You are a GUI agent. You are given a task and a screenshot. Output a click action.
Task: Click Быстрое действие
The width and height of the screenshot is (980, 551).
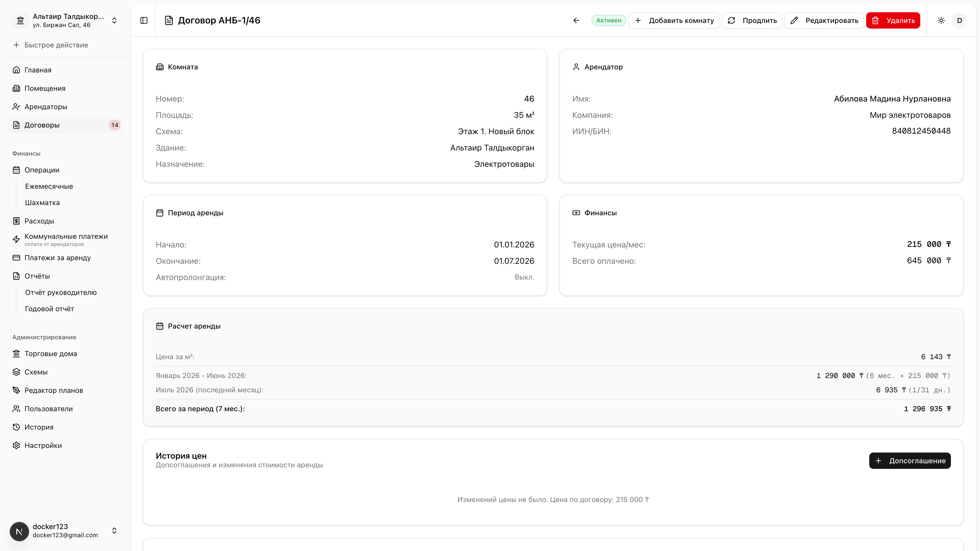pos(65,45)
